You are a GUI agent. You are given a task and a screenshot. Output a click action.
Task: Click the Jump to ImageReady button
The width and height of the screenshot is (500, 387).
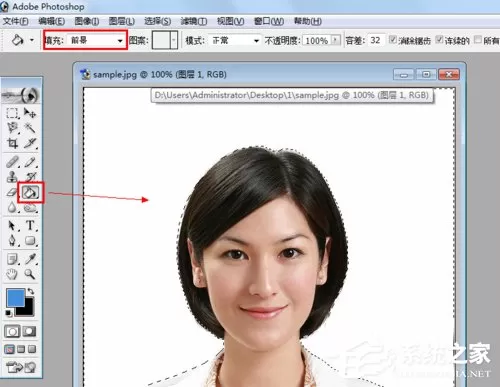(x=21, y=367)
